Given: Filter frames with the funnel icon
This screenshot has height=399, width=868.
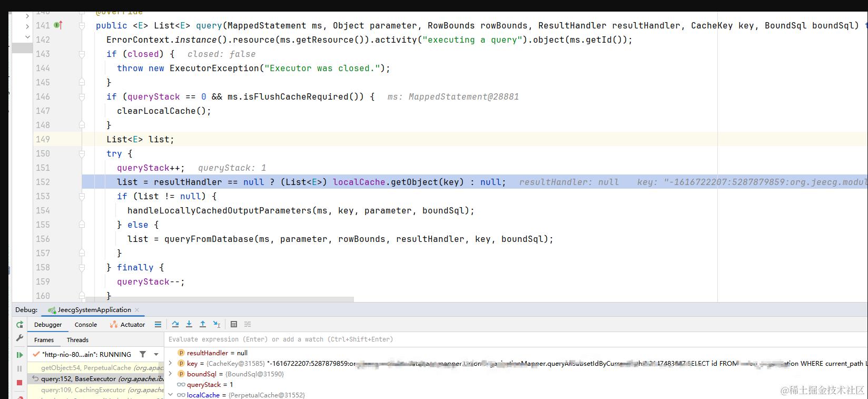Looking at the screenshot, I should [143, 354].
